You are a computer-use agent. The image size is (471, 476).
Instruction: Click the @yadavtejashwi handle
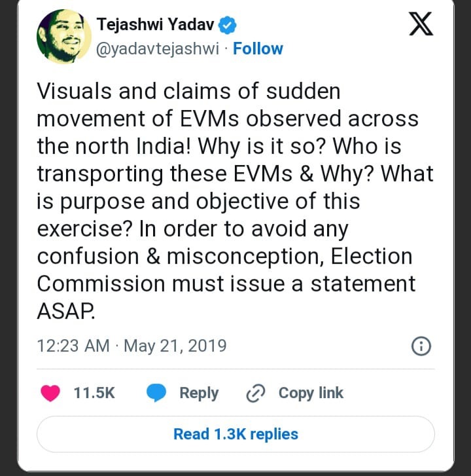click(x=157, y=49)
